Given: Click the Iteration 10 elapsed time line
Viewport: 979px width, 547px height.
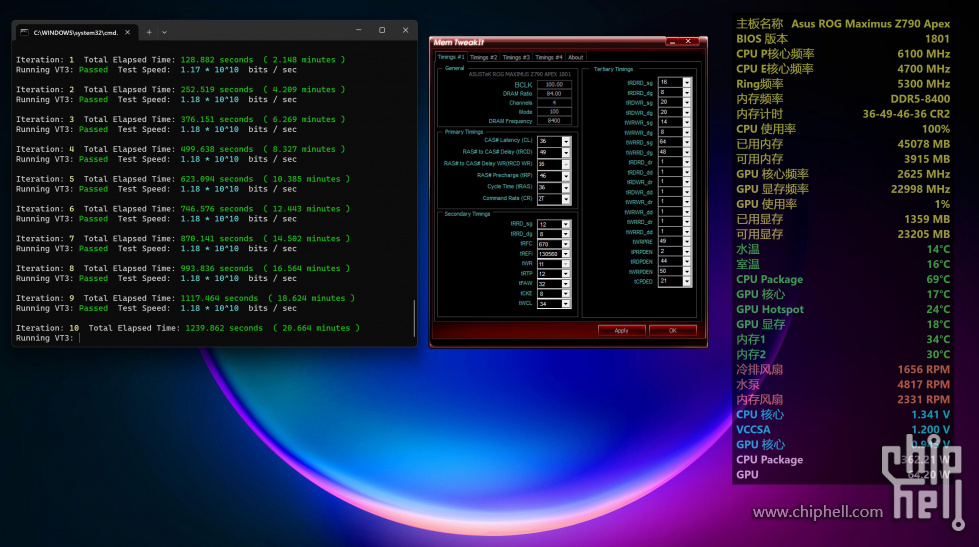Looking at the screenshot, I should click(x=188, y=328).
